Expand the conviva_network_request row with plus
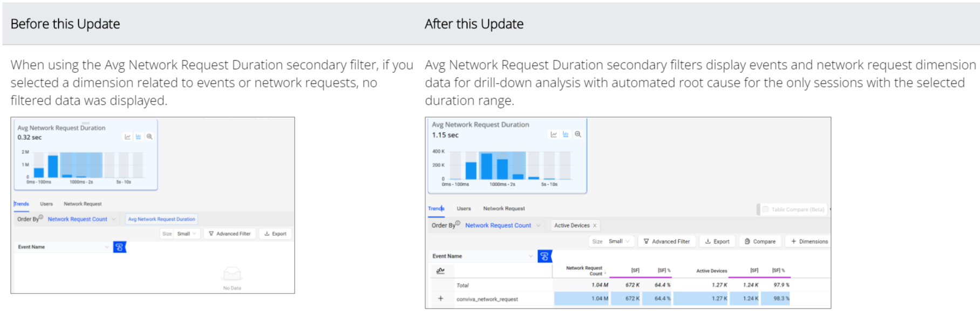Viewport: 980px width, 314px height. point(440,298)
